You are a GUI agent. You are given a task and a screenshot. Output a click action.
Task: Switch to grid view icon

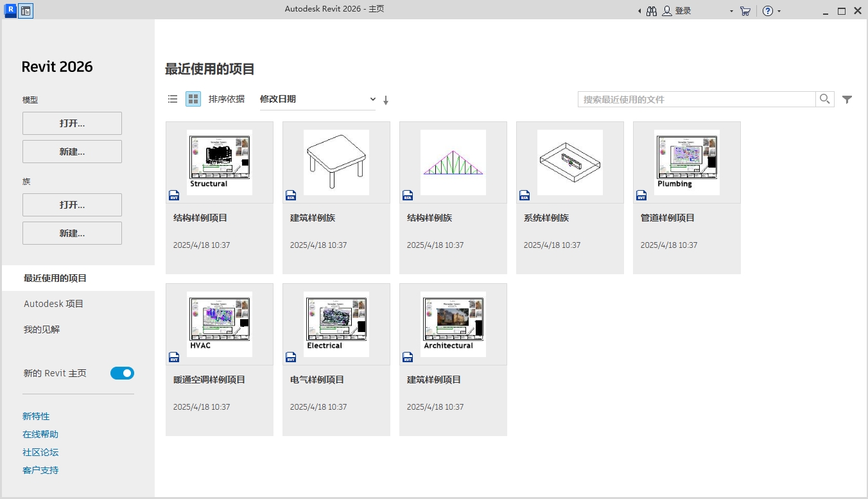[x=193, y=99]
